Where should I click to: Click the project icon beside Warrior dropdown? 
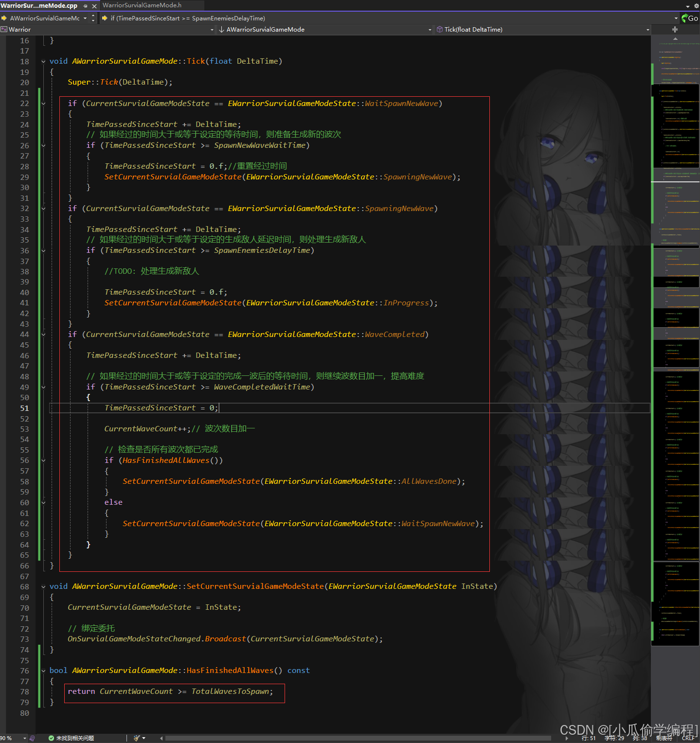click(x=4, y=30)
